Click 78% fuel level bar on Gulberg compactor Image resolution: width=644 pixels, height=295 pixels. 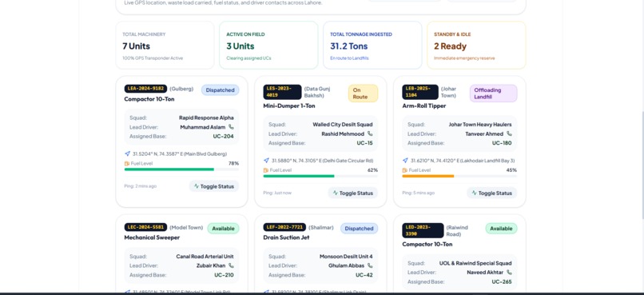coord(181,169)
